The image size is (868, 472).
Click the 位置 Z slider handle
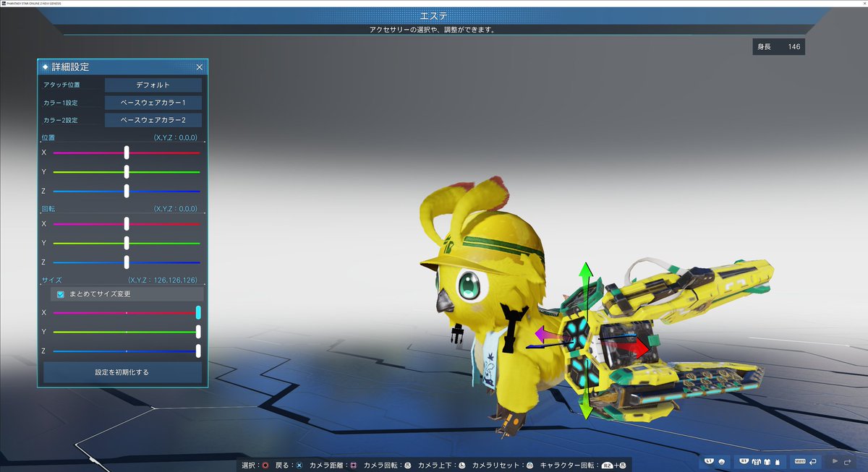pos(127,191)
